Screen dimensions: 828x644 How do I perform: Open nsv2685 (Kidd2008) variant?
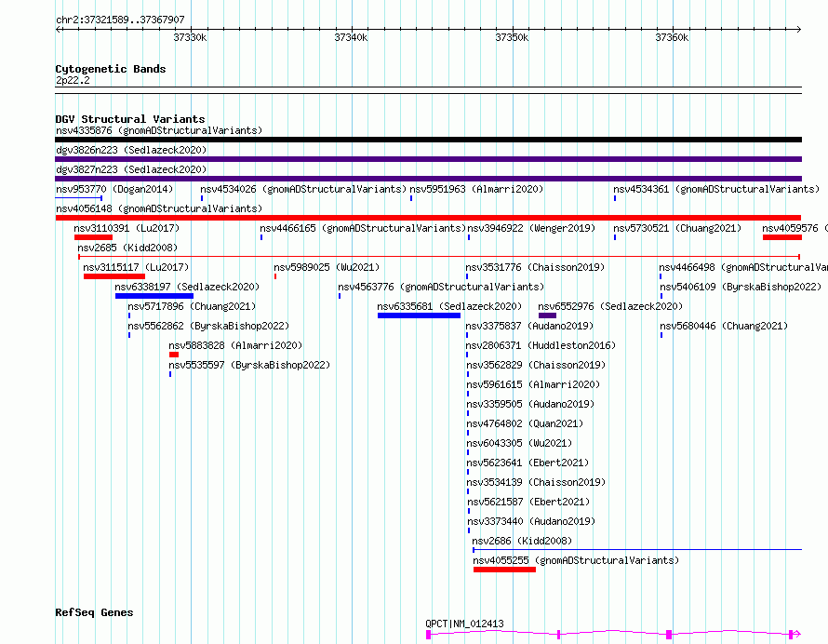point(127,248)
